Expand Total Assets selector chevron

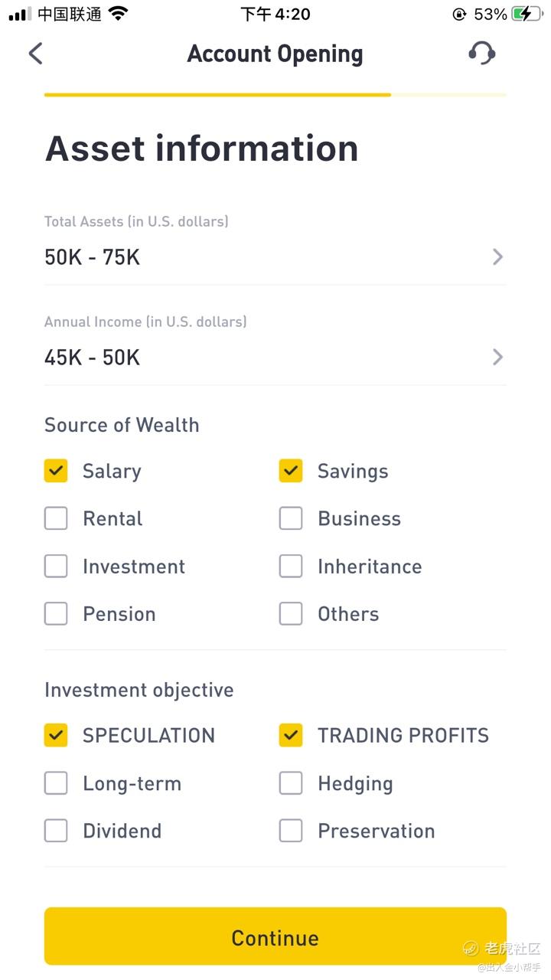coord(497,256)
